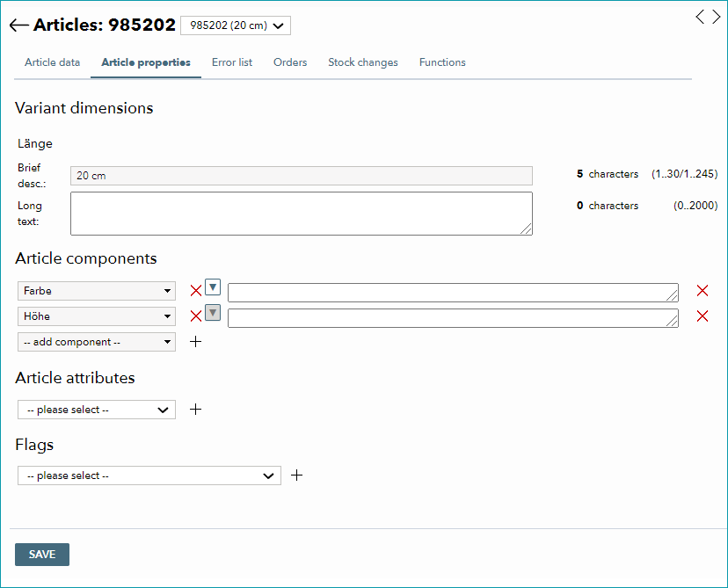Click the Länge label
Image resolution: width=728 pixels, height=588 pixels.
coord(35,143)
